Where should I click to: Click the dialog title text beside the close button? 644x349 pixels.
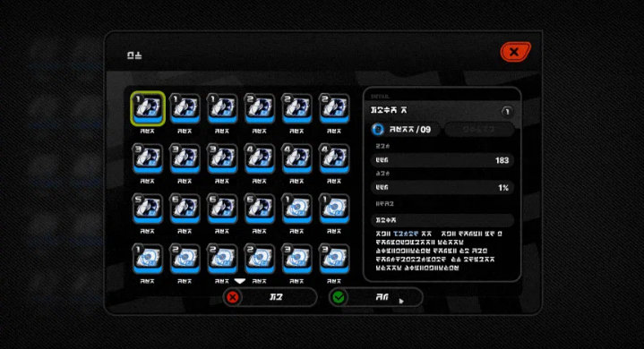(x=134, y=55)
